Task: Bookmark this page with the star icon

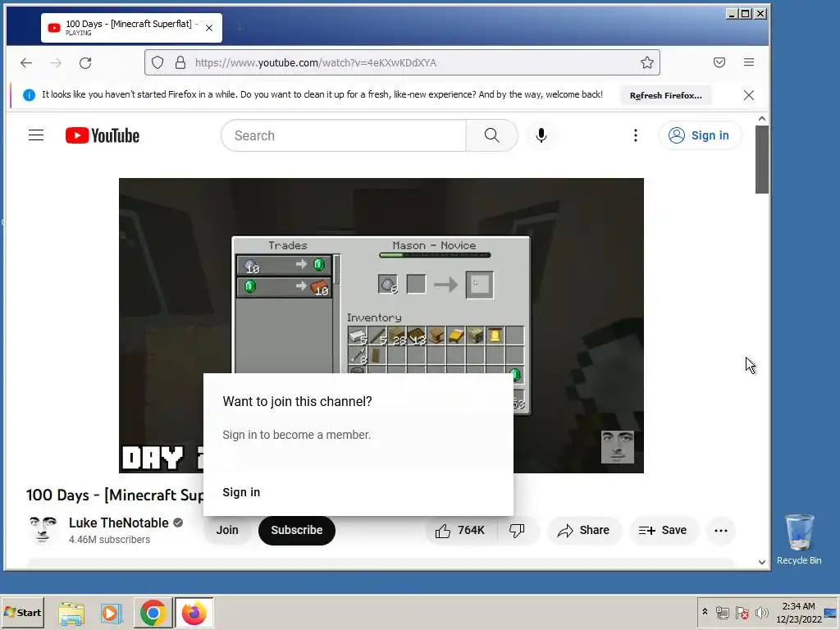Action: (646, 62)
